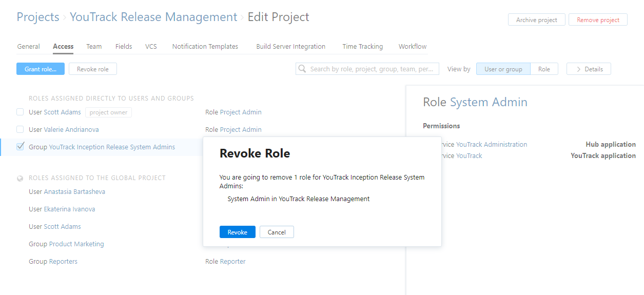Viewport: 644px width, 295px height.
Task: Open the Time Tracking tab
Action: [x=362, y=47]
